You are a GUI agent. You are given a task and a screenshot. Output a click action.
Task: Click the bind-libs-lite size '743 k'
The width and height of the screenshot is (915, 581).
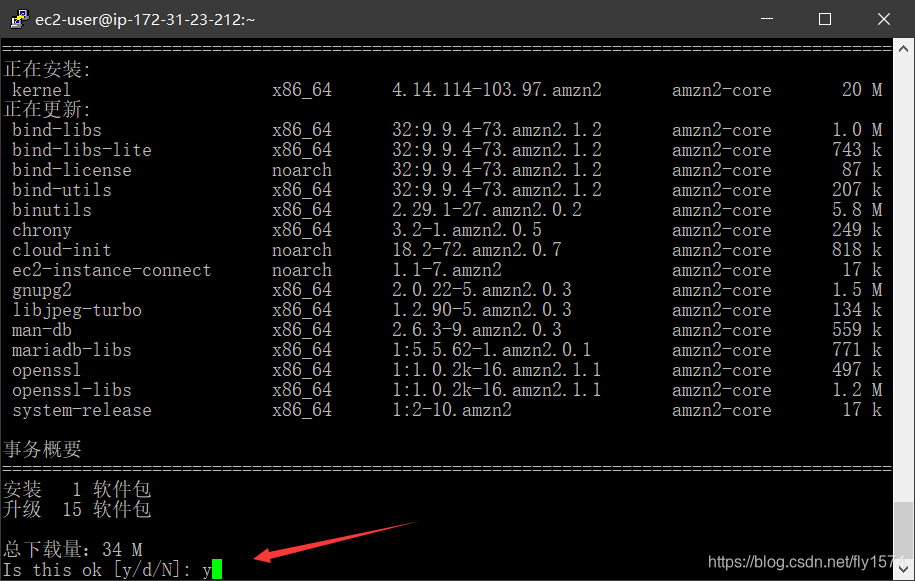[x=857, y=150]
